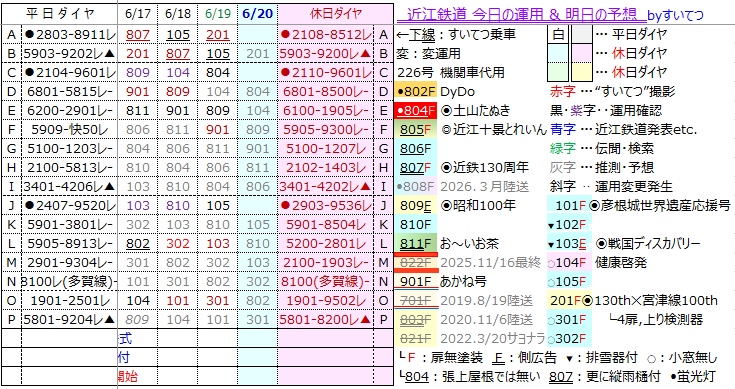Click holiday cell 1901-9502レ
Image resolution: width=735 pixels, height=389 pixels.
(326, 300)
